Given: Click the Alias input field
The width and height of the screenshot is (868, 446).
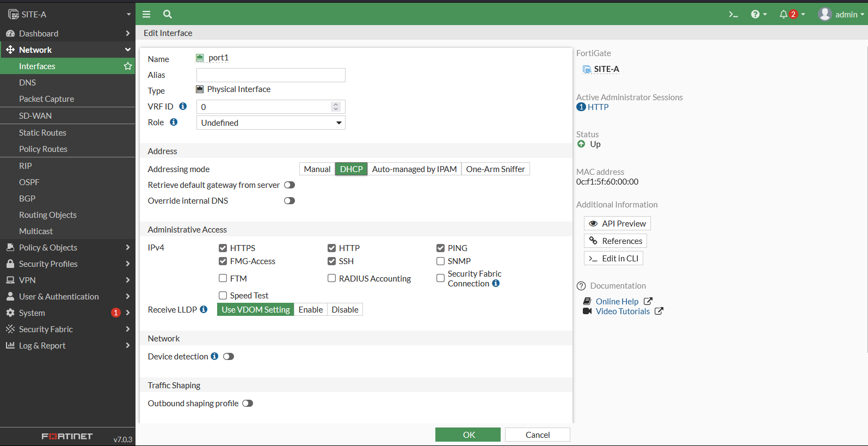Looking at the screenshot, I should click(270, 75).
